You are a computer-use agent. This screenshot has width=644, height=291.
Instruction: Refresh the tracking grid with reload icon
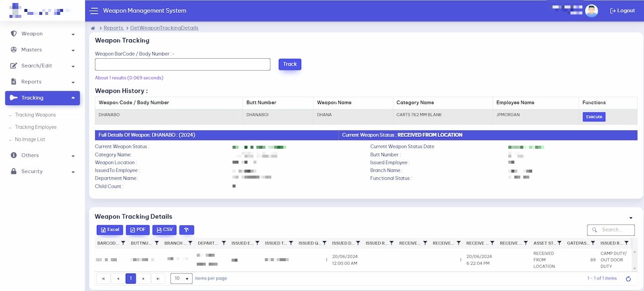coord(628,279)
